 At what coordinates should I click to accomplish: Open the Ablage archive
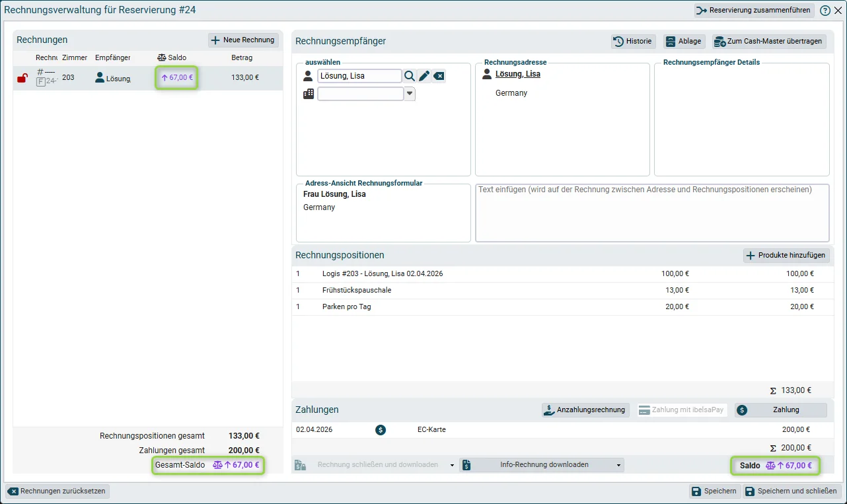[x=684, y=41]
